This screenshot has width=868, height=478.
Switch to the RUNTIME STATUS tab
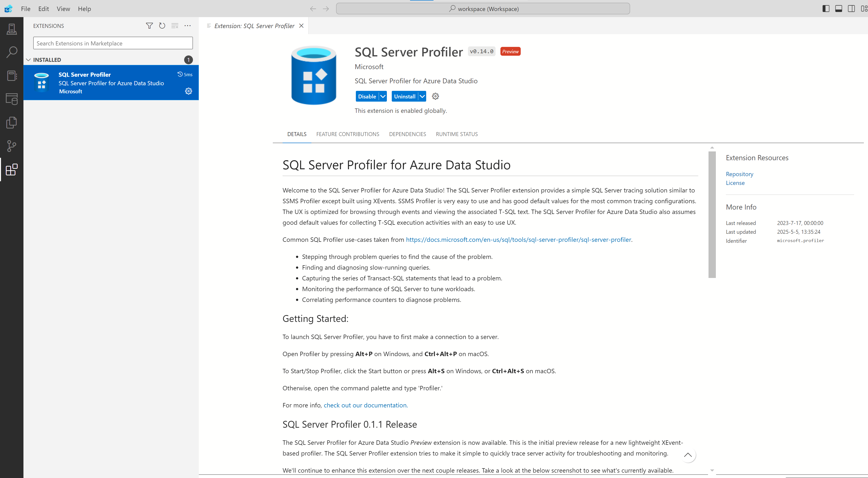(x=457, y=134)
